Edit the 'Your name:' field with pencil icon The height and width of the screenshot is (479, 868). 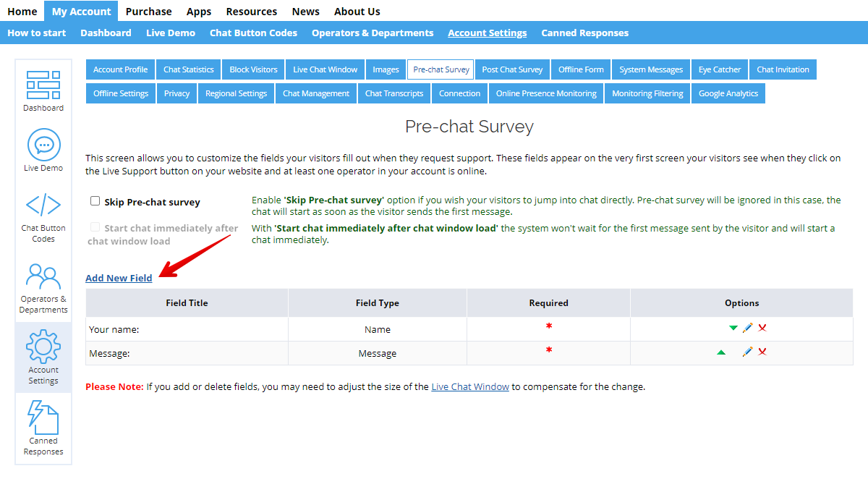[748, 327]
